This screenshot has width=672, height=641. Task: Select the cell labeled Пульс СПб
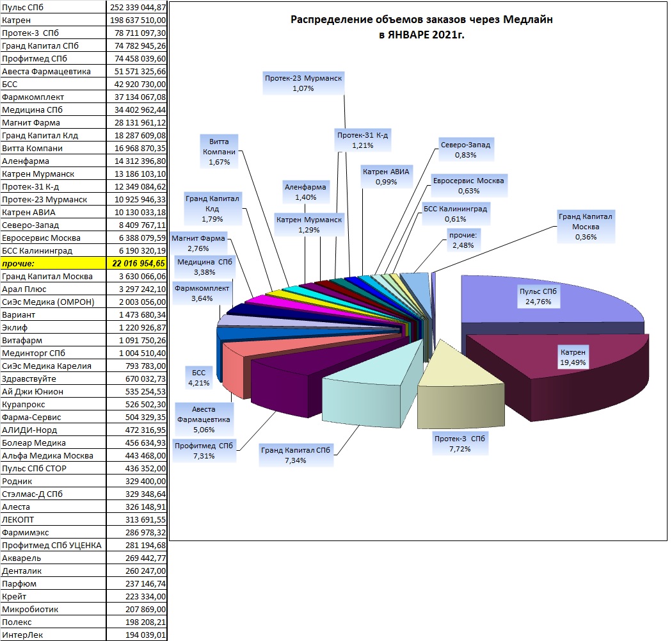(x=53, y=7)
